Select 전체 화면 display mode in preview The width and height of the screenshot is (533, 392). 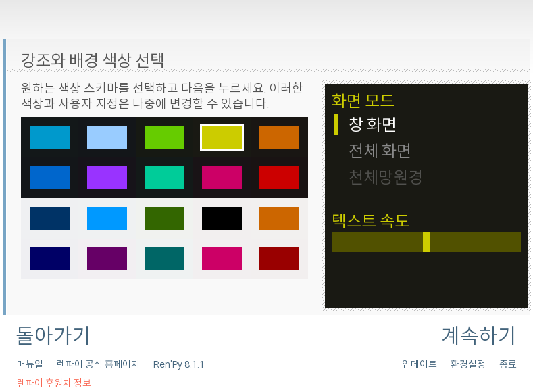pos(380,151)
